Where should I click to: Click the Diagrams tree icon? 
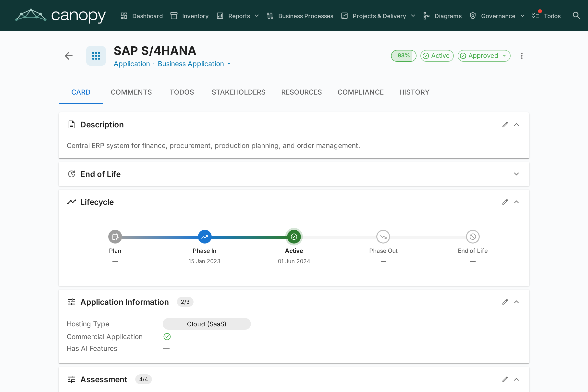click(426, 16)
